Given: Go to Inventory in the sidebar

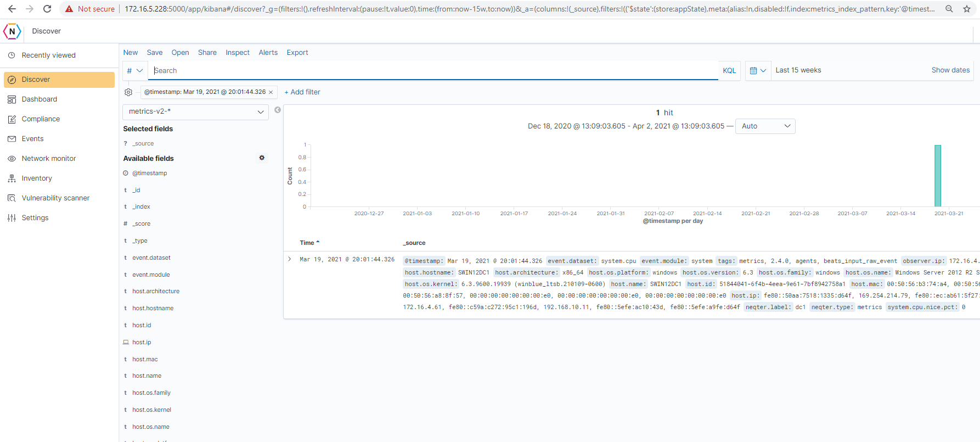Looking at the screenshot, I should coord(59,178).
